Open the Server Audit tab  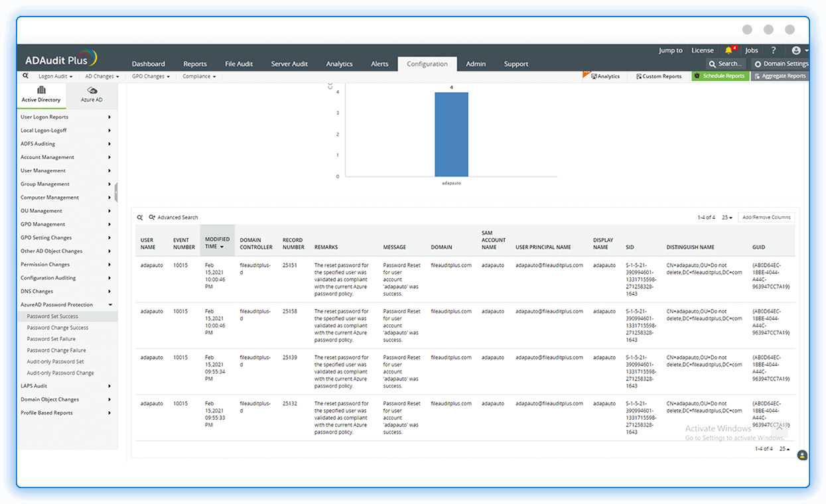click(x=289, y=64)
